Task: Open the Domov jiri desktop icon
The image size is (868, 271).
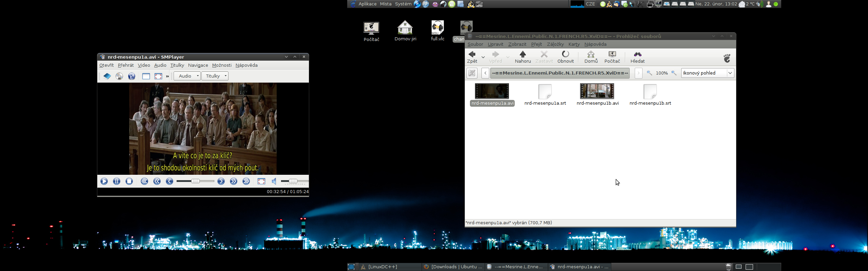Action: click(x=405, y=31)
